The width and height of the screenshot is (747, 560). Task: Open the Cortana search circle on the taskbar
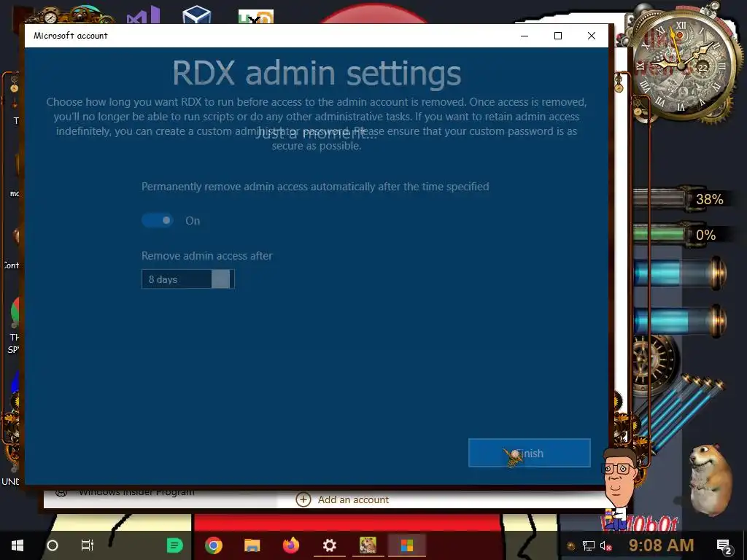(x=53, y=545)
